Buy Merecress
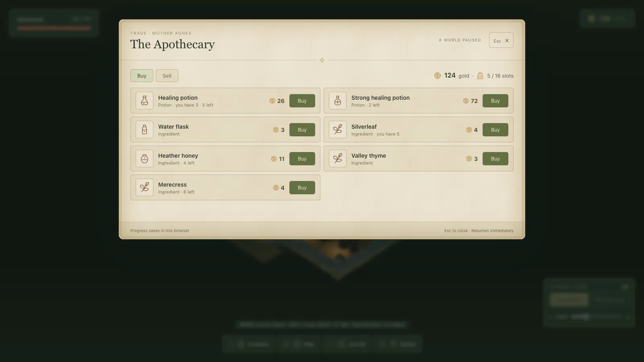Viewport: 644px width, 362px height. pos(302,188)
